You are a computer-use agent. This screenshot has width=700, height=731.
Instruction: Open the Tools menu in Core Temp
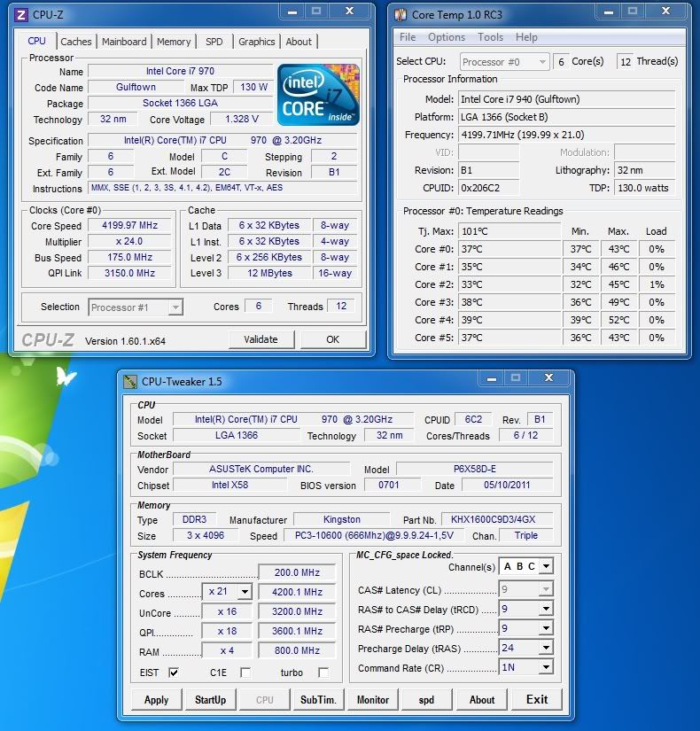(x=490, y=37)
